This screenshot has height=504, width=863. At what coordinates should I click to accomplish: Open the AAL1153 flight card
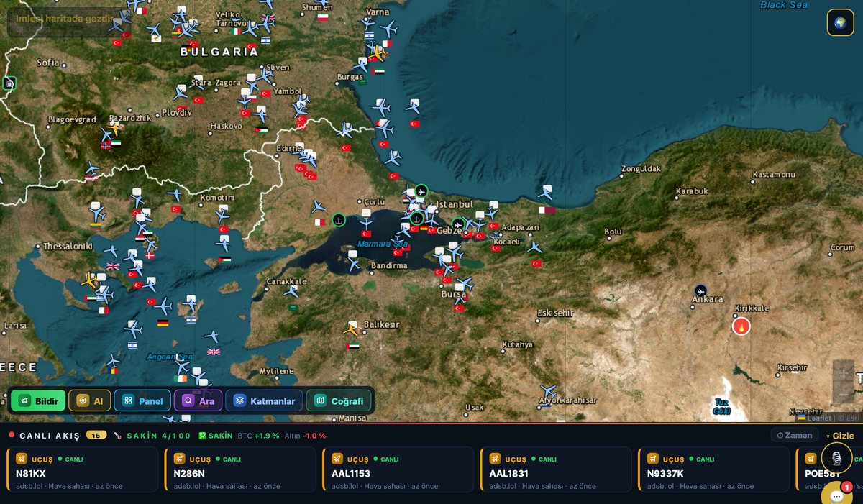(x=398, y=469)
